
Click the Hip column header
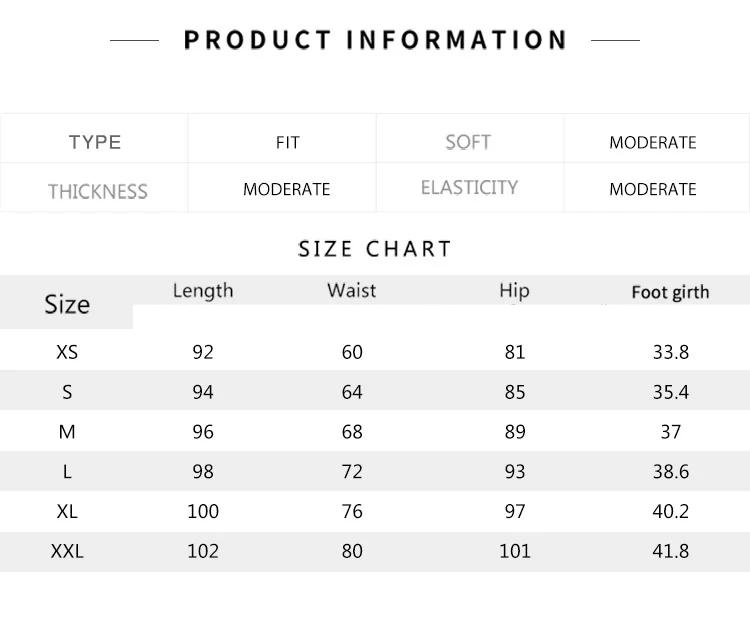[x=514, y=290]
